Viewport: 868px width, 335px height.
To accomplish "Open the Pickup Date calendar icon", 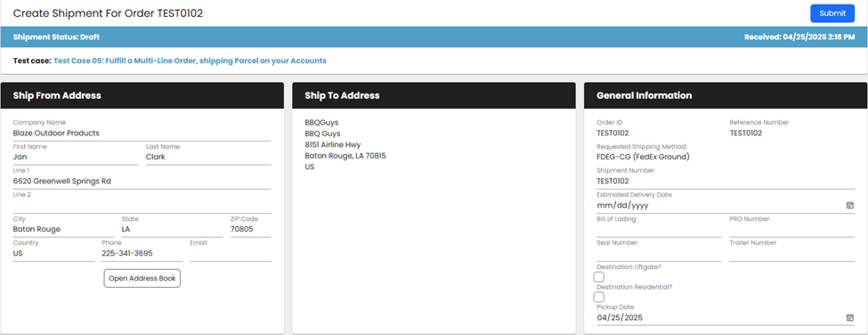I will tap(849, 318).
